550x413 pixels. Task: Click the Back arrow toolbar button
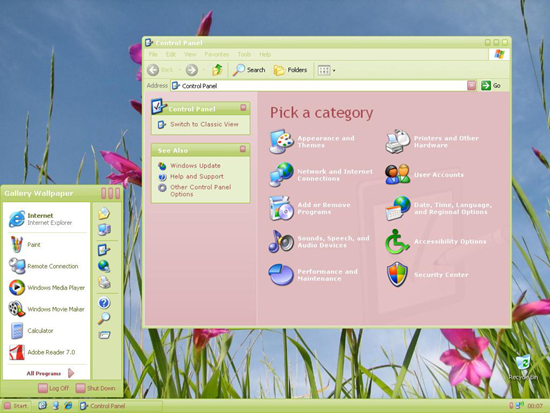153,70
